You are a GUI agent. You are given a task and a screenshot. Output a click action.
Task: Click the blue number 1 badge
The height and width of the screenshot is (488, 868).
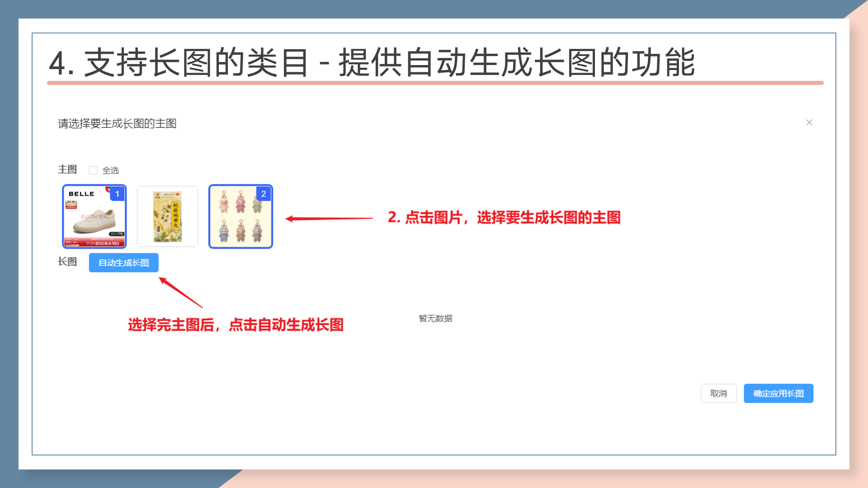pyautogui.click(x=117, y=194)
